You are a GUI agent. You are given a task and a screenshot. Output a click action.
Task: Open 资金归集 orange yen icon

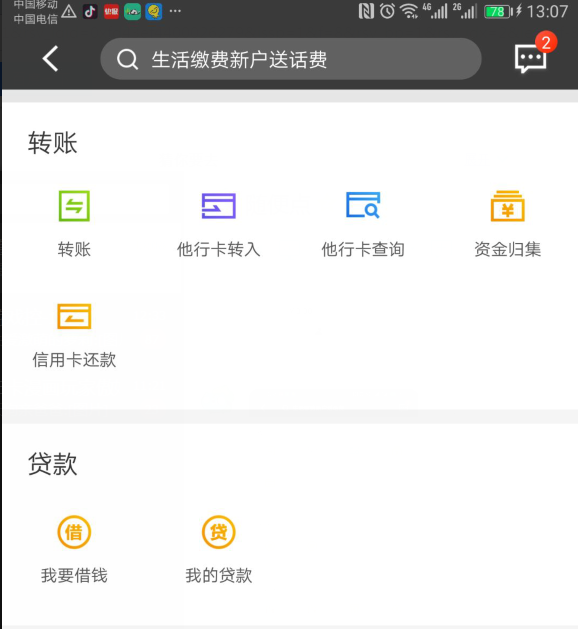point(508,206)
